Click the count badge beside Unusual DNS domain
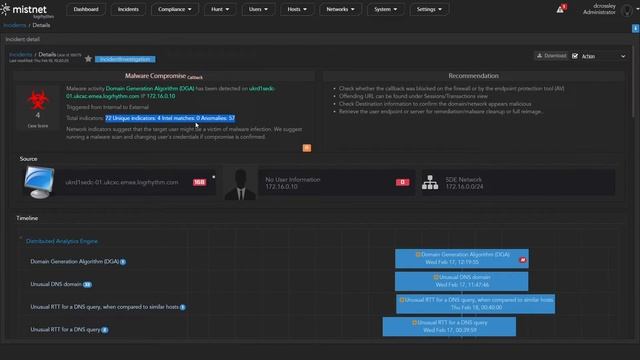640x360 pixels. pyautogui.click(x=87, y=284)
